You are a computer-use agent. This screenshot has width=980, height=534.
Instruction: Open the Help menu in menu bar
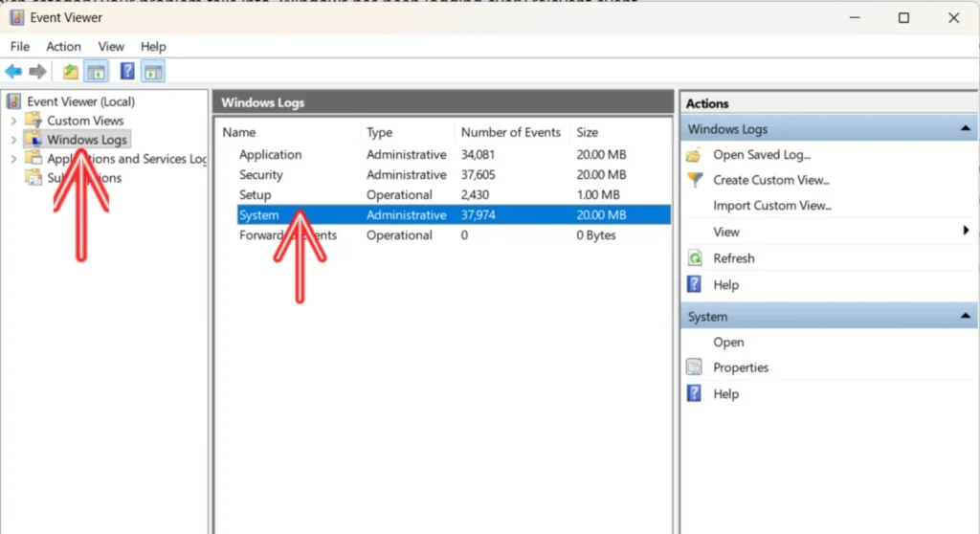click(x=152, y=47)
